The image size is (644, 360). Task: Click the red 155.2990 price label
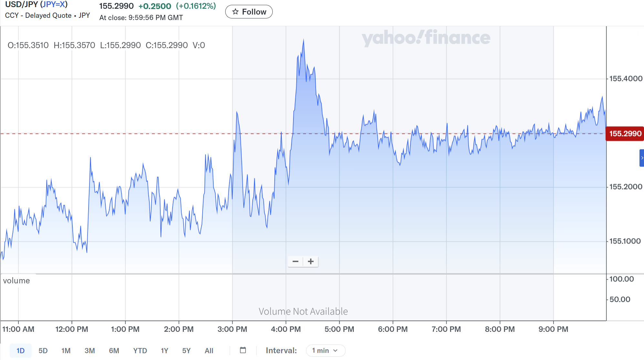625,134
